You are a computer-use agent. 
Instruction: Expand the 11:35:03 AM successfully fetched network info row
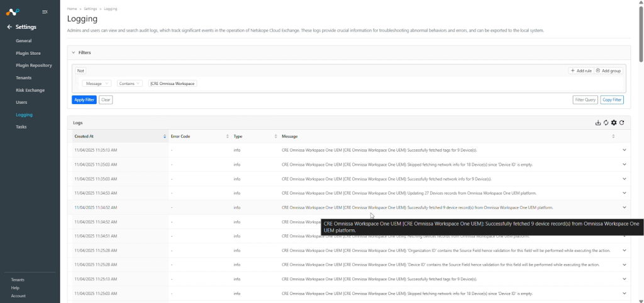(x=625, y=179)
